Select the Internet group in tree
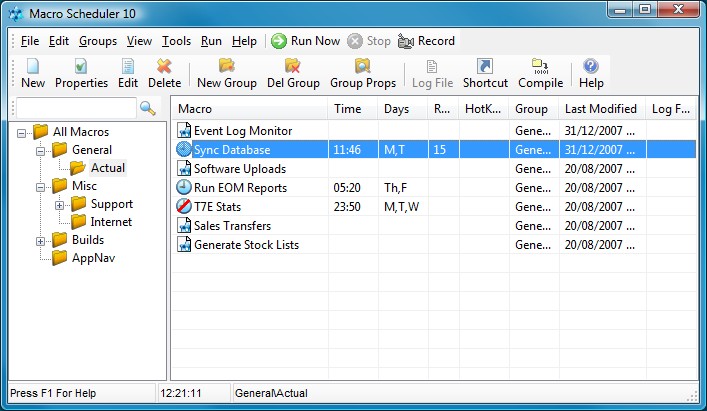This screenshot has width=707, height=411. (x=111, y=222)
